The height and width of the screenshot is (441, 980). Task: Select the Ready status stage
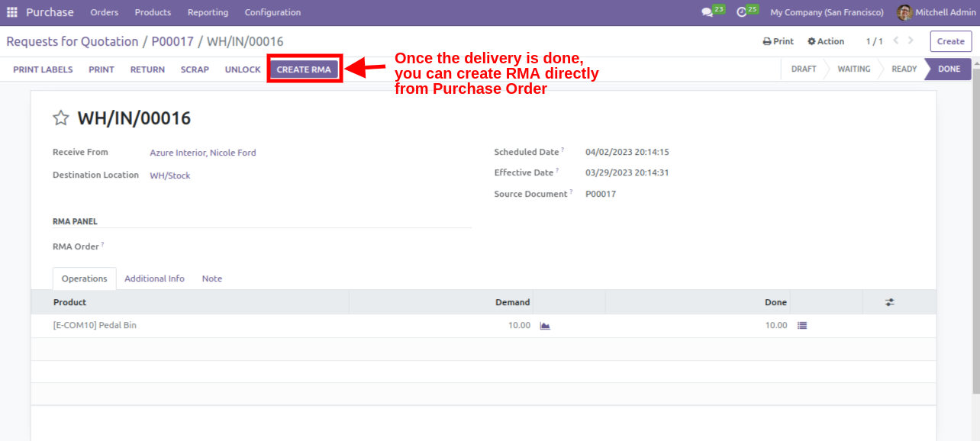(x=904, y=69)
